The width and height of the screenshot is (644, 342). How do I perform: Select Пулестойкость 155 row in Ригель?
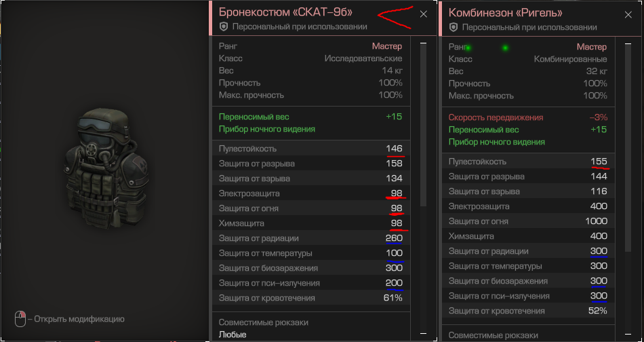pos(528,161)
